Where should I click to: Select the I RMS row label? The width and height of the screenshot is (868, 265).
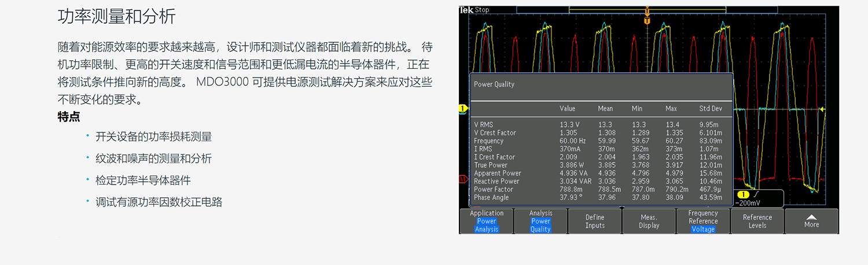pos(483,149)
